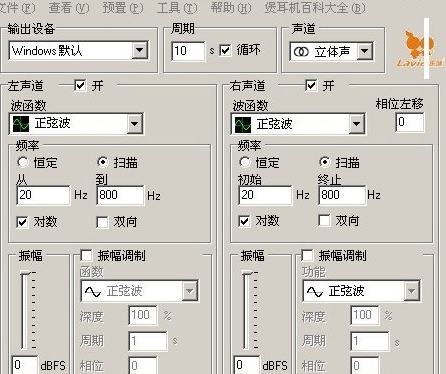446x374 pixels.
Task: Toggle left channel 双向 checkbox
Action: [x=102, y=222]
